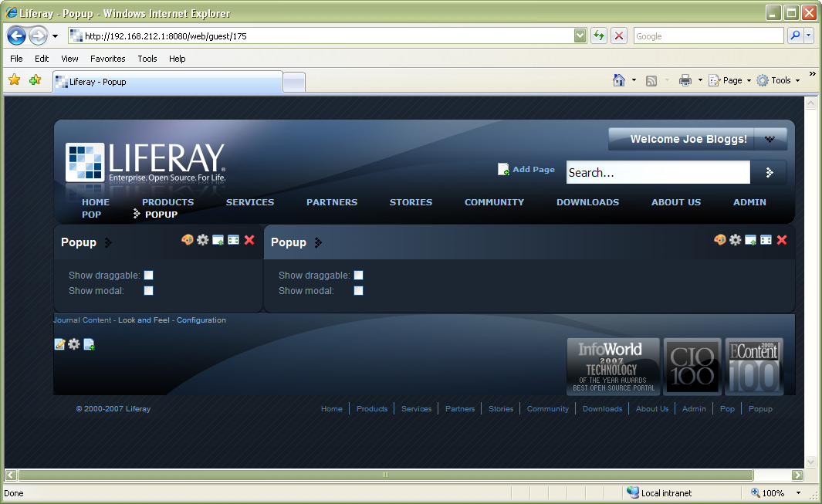Click the browser Forward button
Image resolution: width=822 pixels, height=504 pixels.
38,36
